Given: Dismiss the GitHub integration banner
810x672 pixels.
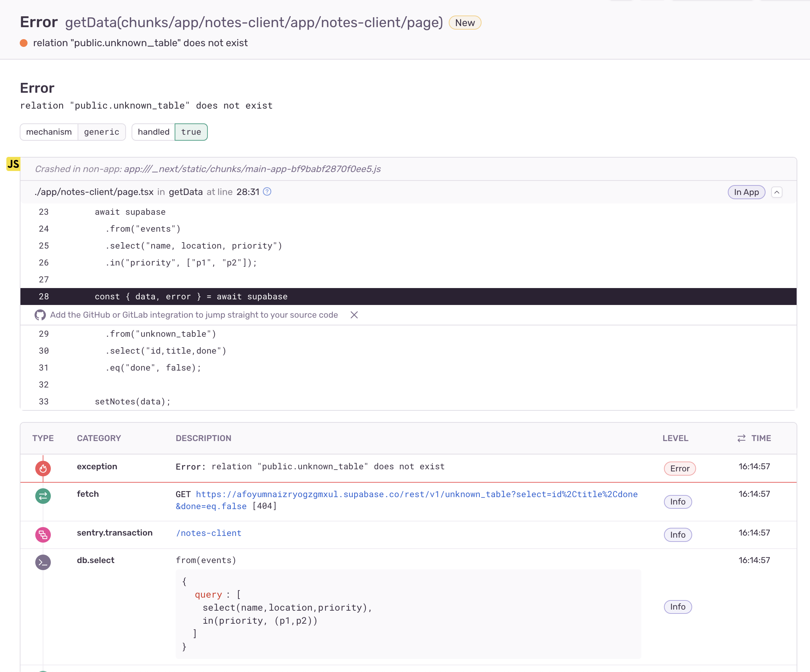Looking at the screenshot, I should click(354, 315).
